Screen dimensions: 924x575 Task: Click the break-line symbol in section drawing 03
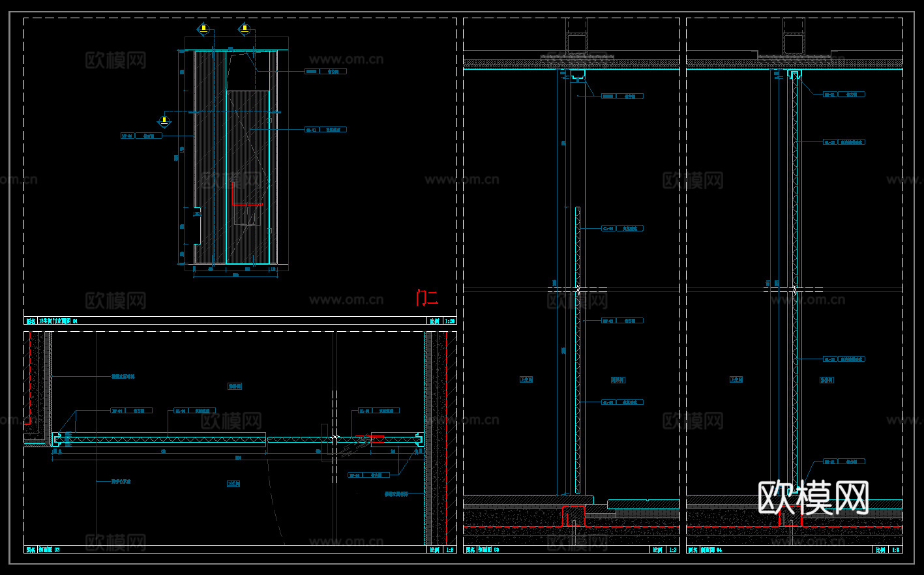578,289
